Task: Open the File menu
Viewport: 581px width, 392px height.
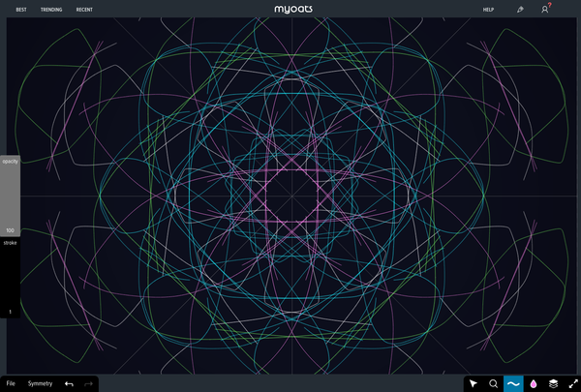Action: 11,383
